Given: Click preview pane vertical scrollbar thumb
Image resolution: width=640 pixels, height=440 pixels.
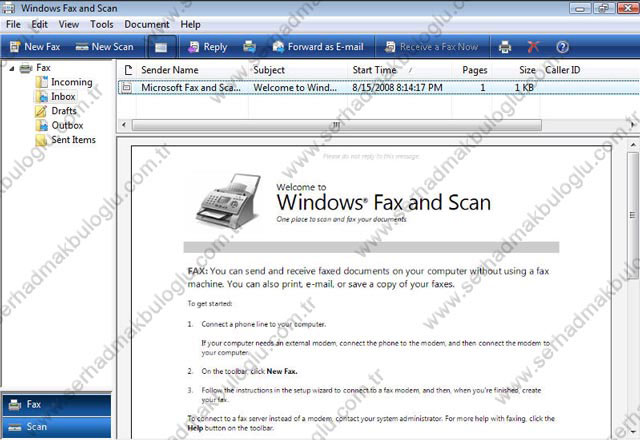Looking at the screenshot, I should tap(633, 216).
